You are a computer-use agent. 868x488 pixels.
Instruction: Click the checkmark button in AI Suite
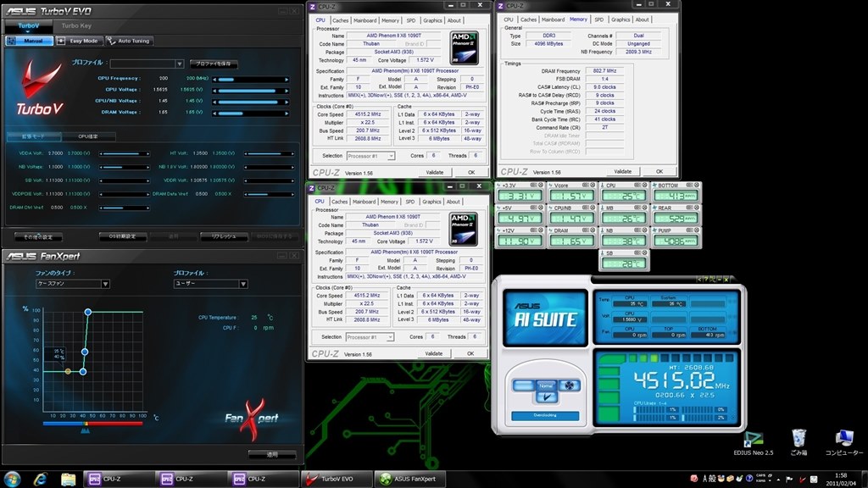(x=546, y=396)
